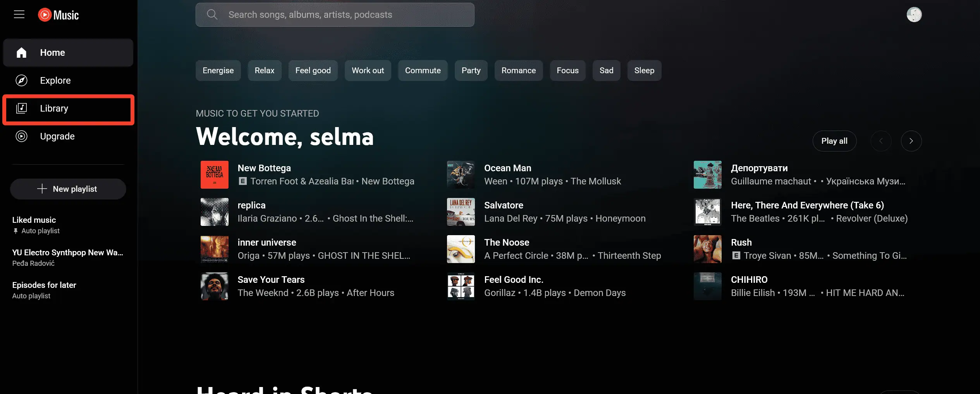Open YU Electro Synthpop New Wave playlist

tap(68, 258)
